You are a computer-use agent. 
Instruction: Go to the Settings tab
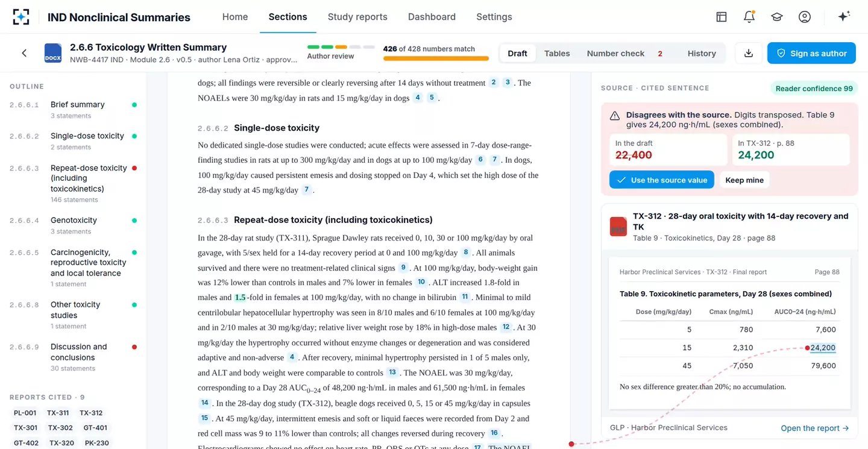point(494,17)
